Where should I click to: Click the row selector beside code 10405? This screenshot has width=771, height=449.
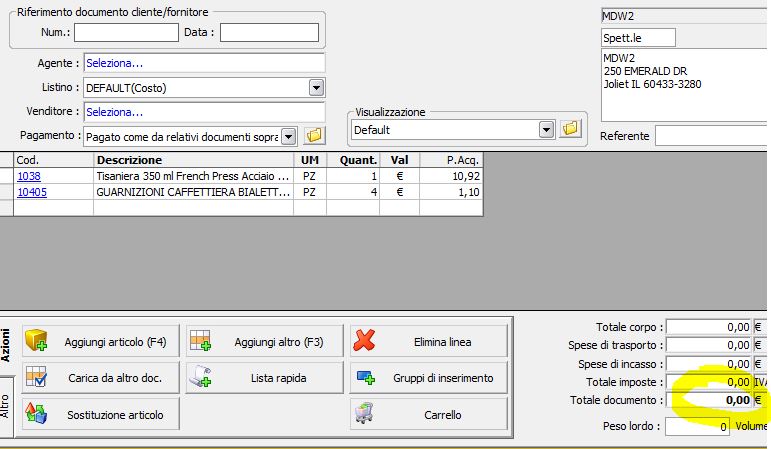coord(6,192)
